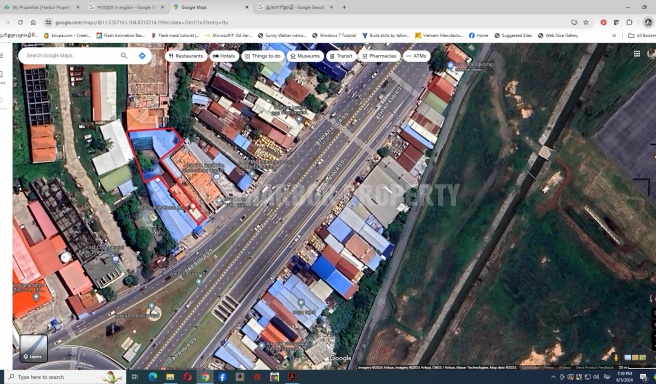Viewport: 656px width, 384px height.
Task: Expand the hidden bookmarks overflow chevron
Action: coord(614,36)
